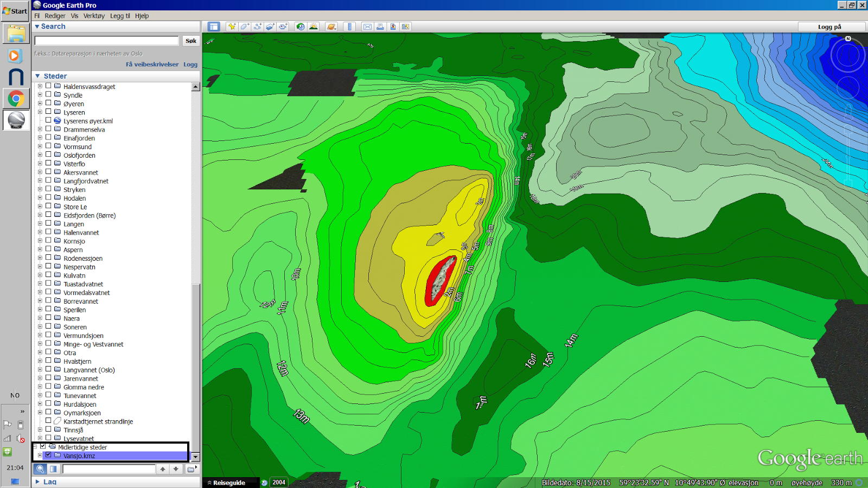The width and height of the screenshot is (868, 488).
Task: Click the up arrow below places list
Action: click(163, 469)
